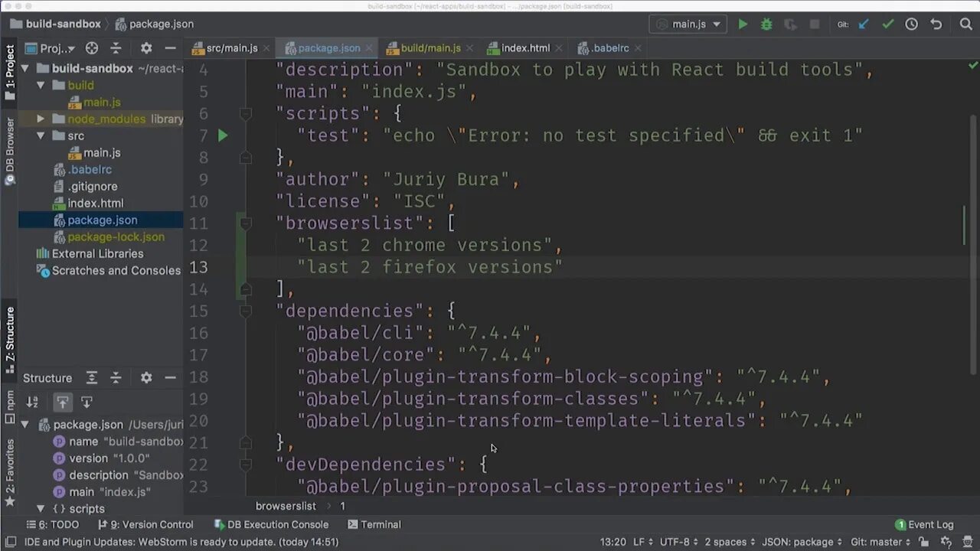This screenshot has height=551, width=980.
Task: Toggle the DB Browser tool window
Action: pos(10,151)
